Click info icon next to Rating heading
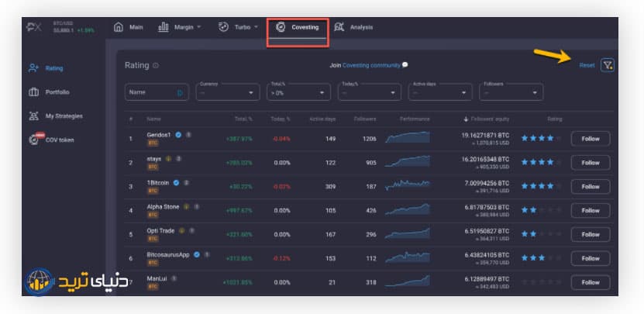 pyautogui.click(x=155, y=65)
